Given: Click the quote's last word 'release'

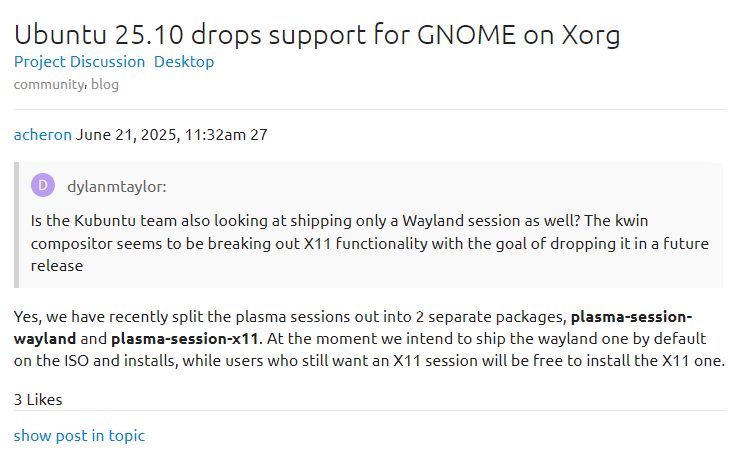Looking at the screenshot, I should tap(58, 266).
